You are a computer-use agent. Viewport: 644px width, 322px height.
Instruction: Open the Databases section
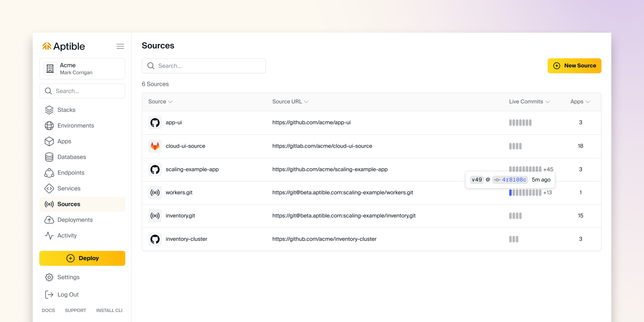71,157
